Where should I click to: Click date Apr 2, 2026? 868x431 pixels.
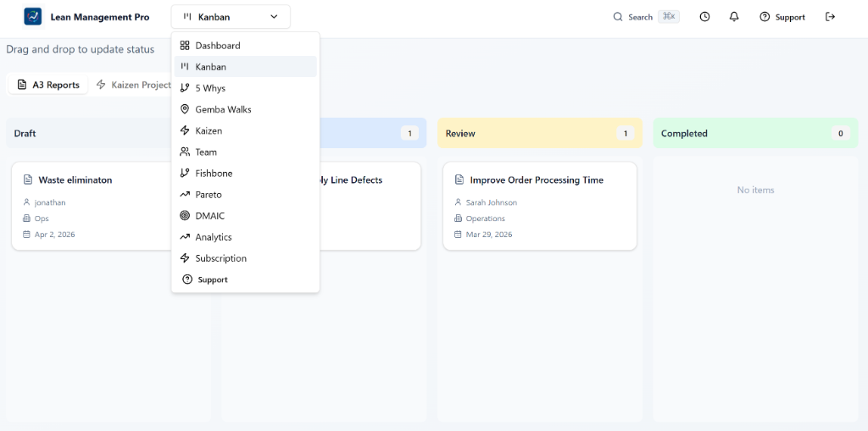55,234
